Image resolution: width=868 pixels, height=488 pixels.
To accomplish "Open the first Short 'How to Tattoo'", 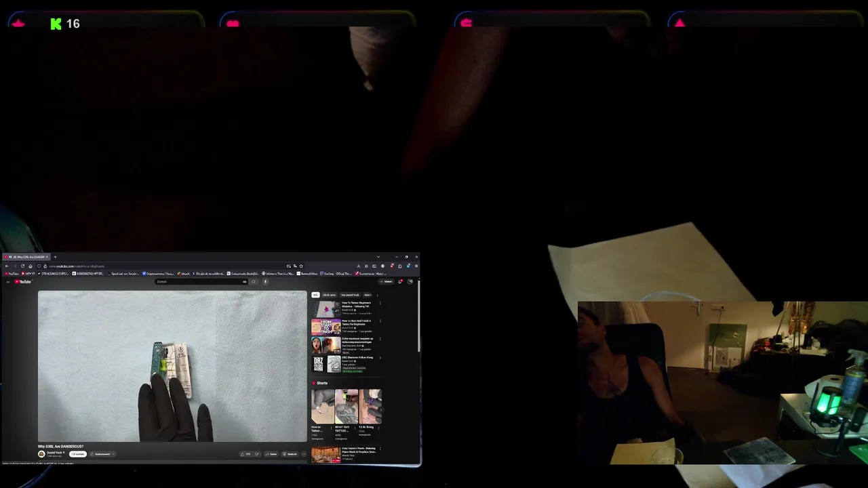I will coord(322,407).
